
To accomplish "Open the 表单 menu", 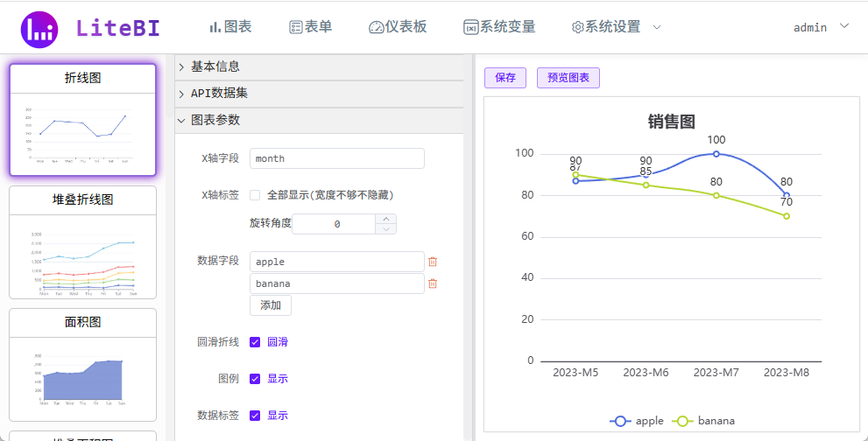I will pos(311,26).
